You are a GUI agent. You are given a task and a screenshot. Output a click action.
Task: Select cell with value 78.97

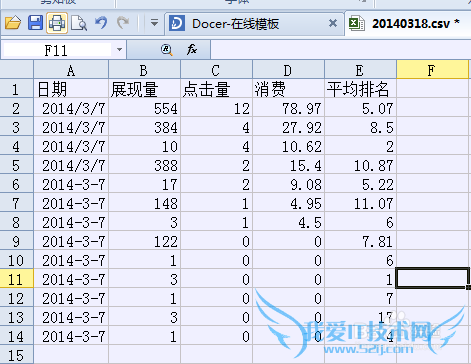(288, 108)
